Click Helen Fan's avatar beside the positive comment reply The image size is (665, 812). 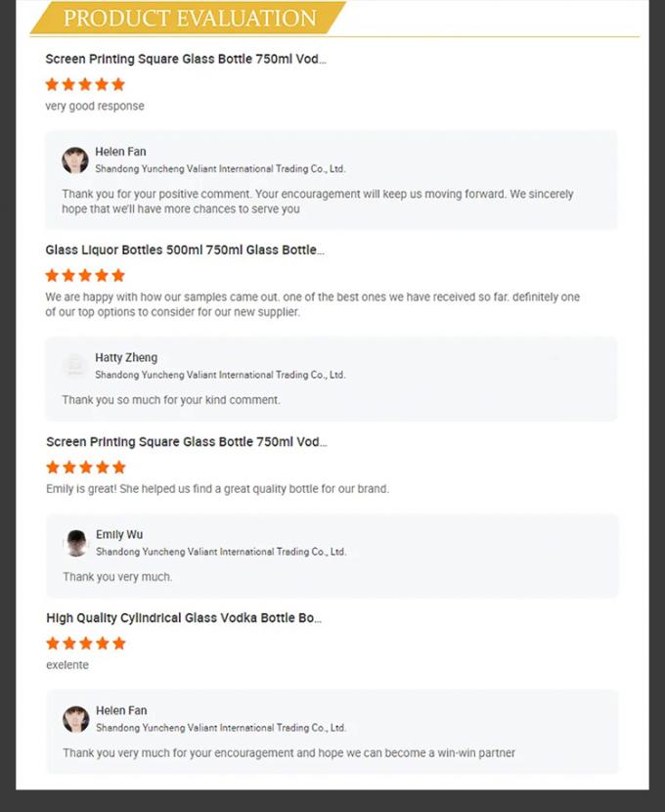tap(75, 160)
